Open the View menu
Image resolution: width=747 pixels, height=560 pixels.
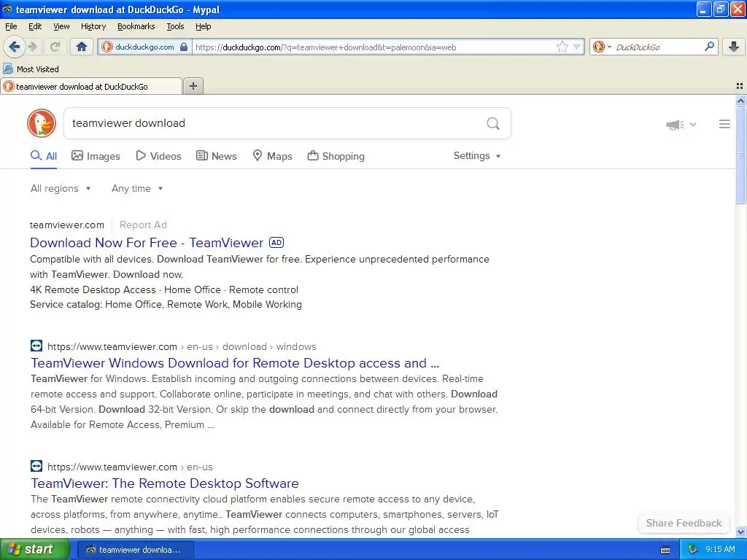[x=61, y=26]
